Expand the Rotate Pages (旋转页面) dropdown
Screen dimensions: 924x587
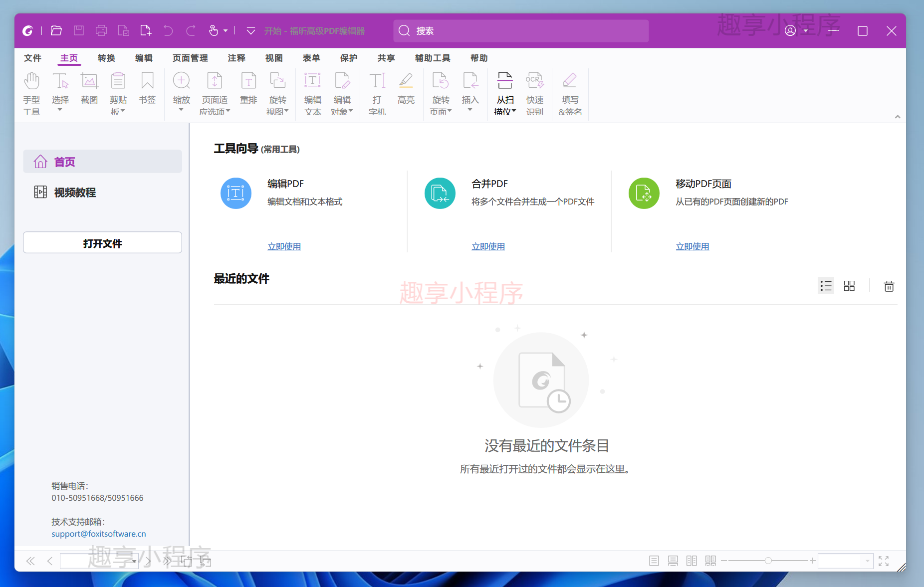[x=450, y=111]
